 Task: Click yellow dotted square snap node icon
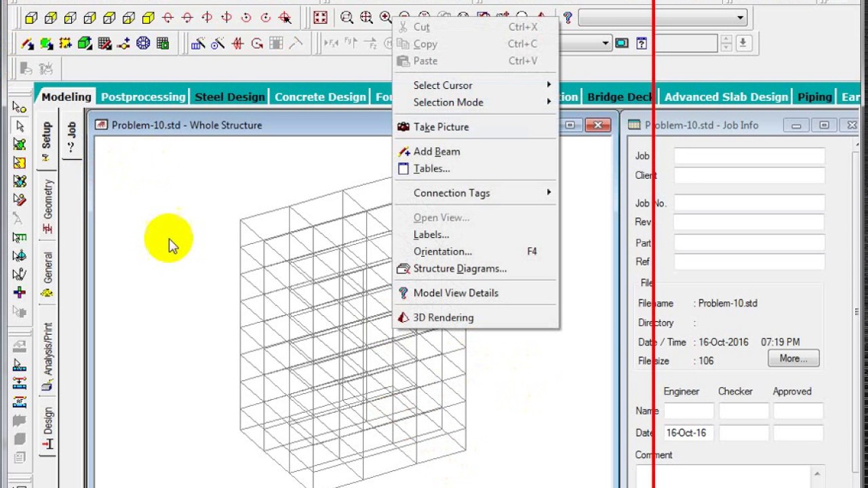tap(66, 44)
